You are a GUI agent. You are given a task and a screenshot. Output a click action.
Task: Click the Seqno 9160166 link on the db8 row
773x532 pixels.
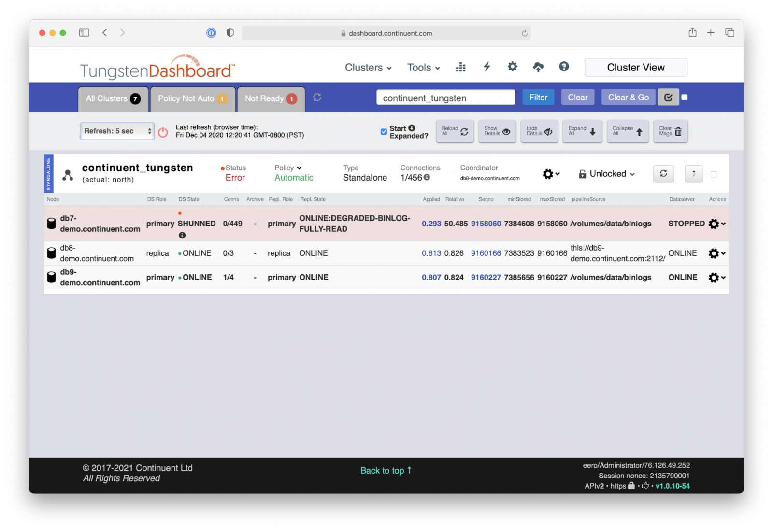click(x=486, y=253)
